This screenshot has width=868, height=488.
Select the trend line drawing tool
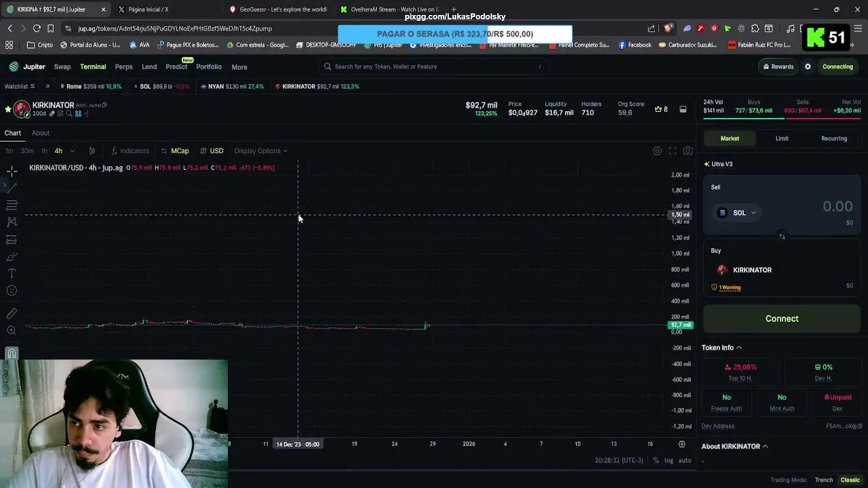(12, 187)
